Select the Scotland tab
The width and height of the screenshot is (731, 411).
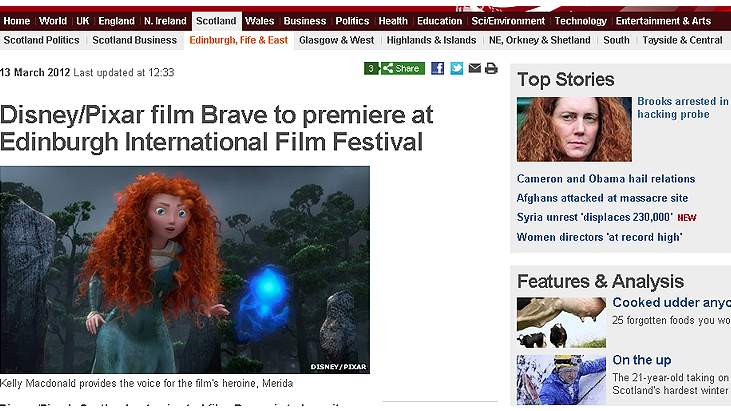216,21
